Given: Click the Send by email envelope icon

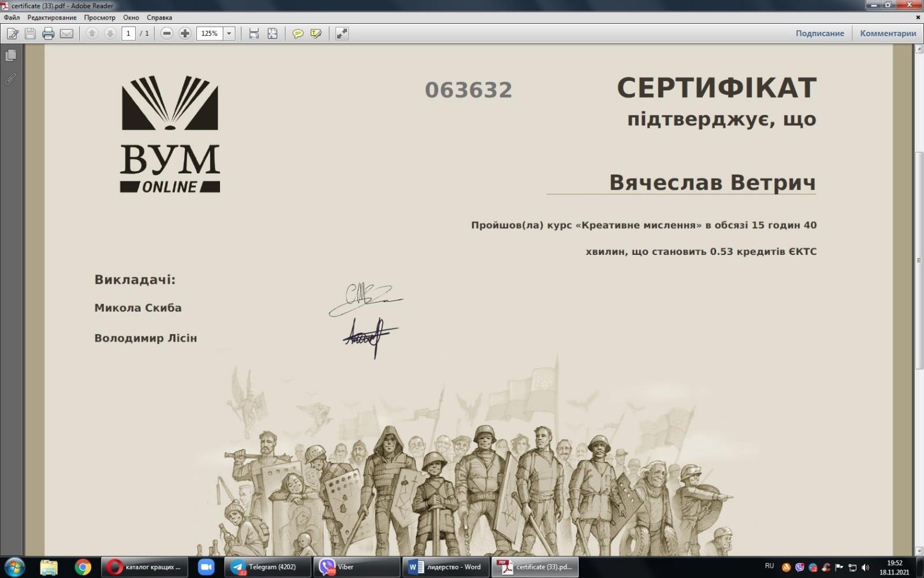Looking at the screenshot, I should pos(67,34).
